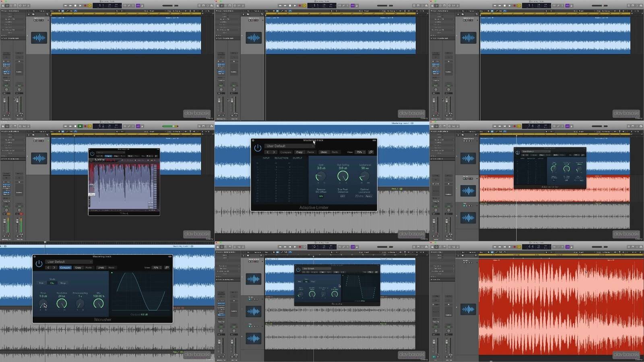This screenshot has width=644, height=362.
Task: Toggle yellow Cycle button in T-RackS screenshot
Action: [x=90, y=126]
